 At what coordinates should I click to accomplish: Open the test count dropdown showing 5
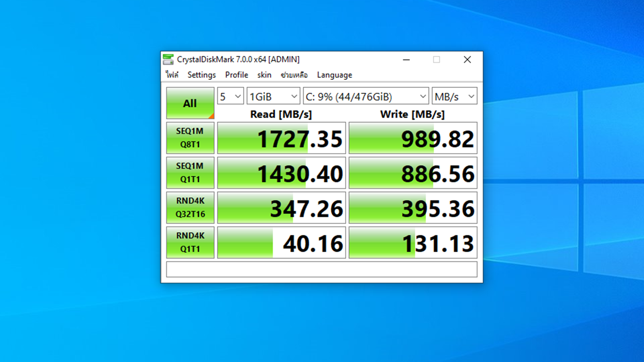pos(230,97)
